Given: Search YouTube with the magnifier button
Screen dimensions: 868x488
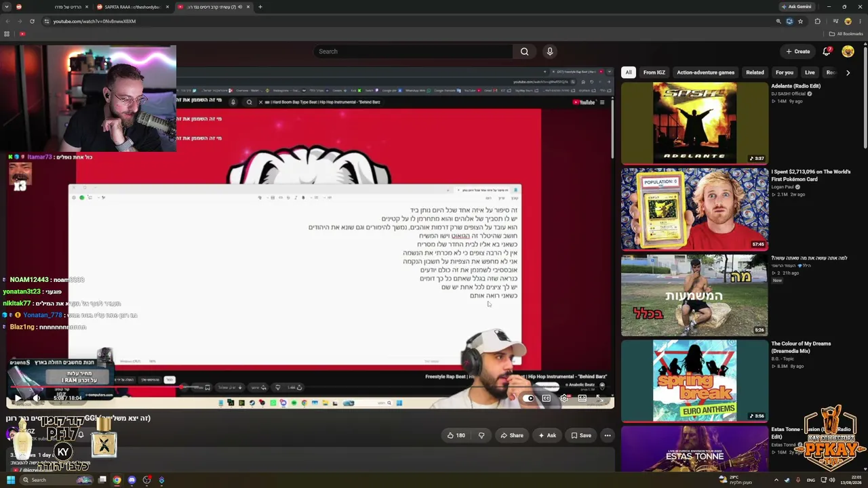Looking at the screenshot, I should (524, 52).
